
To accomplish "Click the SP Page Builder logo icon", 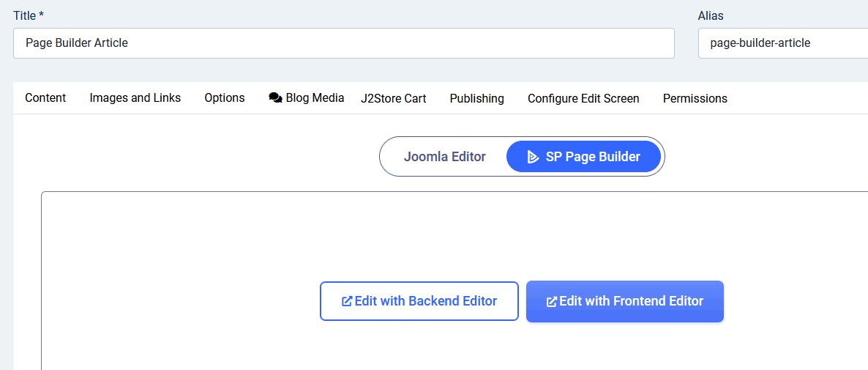I will click(x=533, y=157).
